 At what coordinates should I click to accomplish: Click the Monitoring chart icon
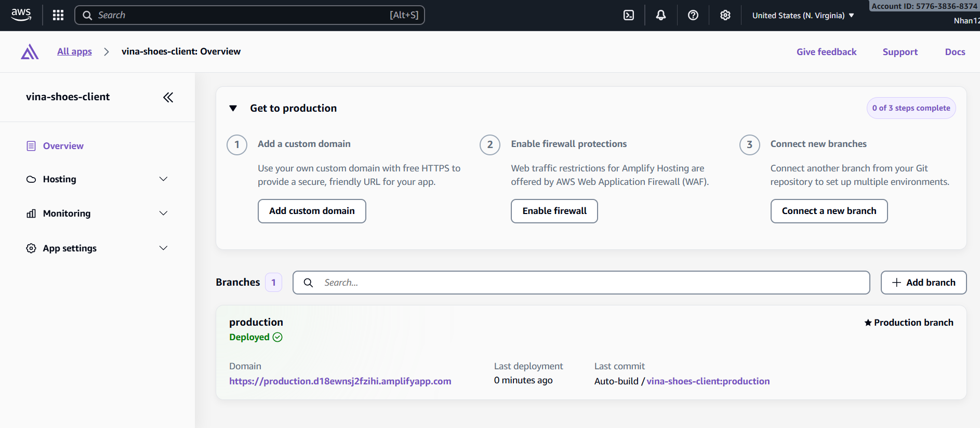coord(31,213)
